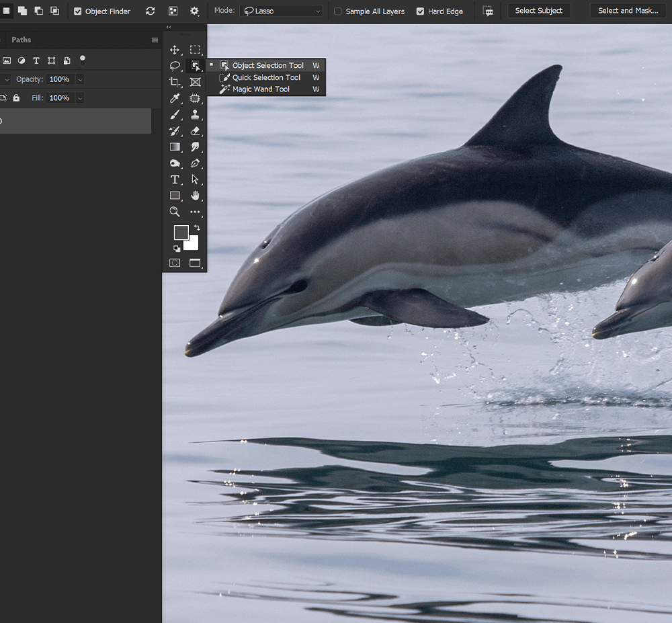Select the Lasso tool in toolbar
The width and height of the screenshot is (672, 623).
pos(175,66)
